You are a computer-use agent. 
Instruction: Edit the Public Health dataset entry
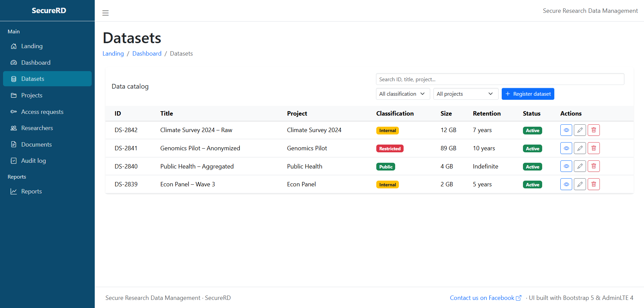(x=580, y=166)
